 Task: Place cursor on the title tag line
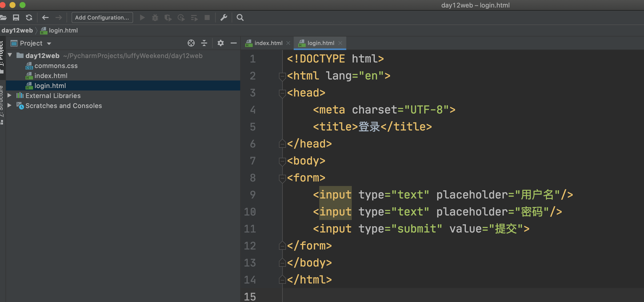[372, 127]
